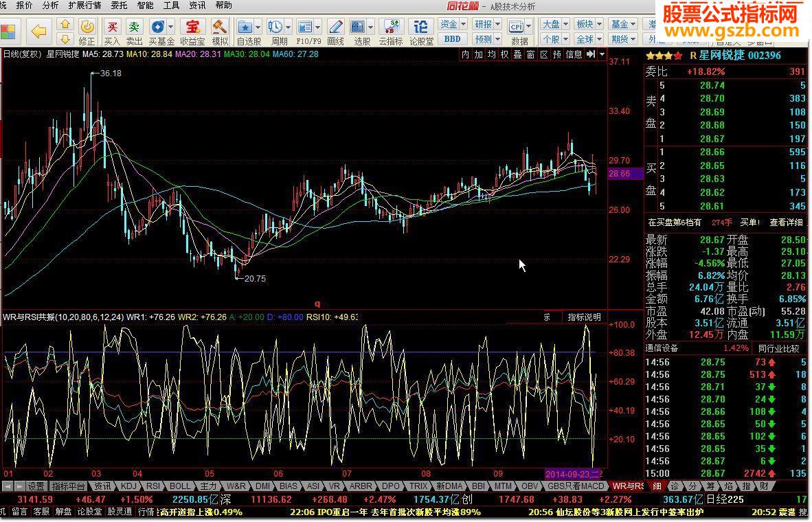Click the collapse-panel arrow icon in chart header
812x522 pixels.
click(591, 54)
